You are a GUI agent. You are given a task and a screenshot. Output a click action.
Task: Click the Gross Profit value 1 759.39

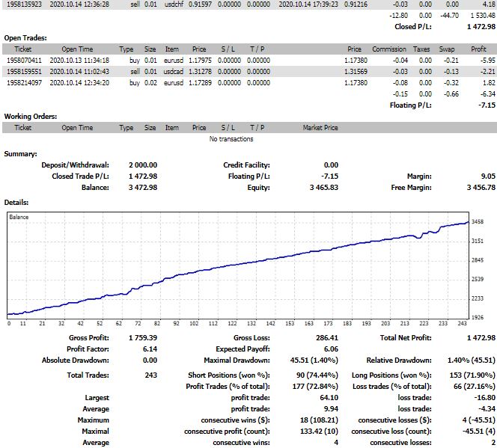pos(143,338)
